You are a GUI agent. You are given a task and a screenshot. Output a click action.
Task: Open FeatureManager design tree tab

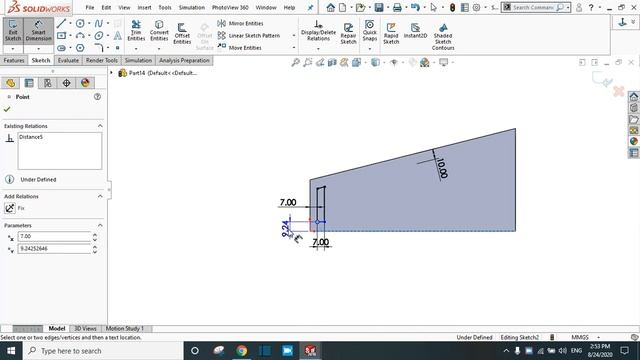(11, 83)
